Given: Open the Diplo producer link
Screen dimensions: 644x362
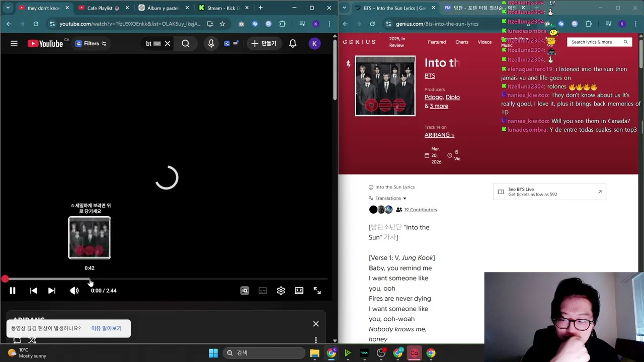Looking at the screenshot, I should 453,97.
